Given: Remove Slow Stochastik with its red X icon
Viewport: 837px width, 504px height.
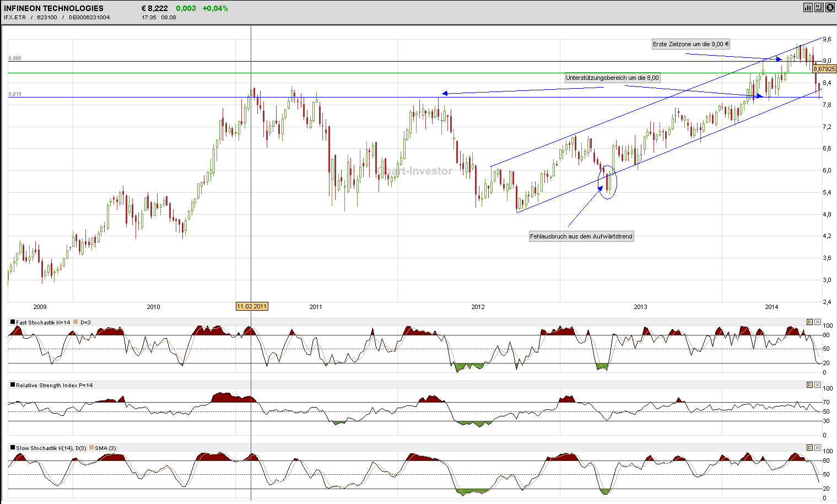Looking at the screenshot, I should (818, 448).
